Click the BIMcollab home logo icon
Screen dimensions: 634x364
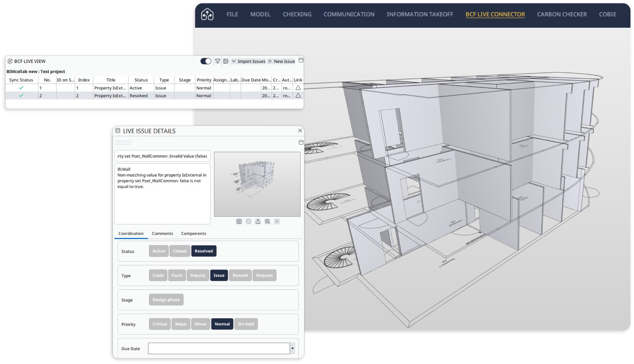tap(207, 14)
